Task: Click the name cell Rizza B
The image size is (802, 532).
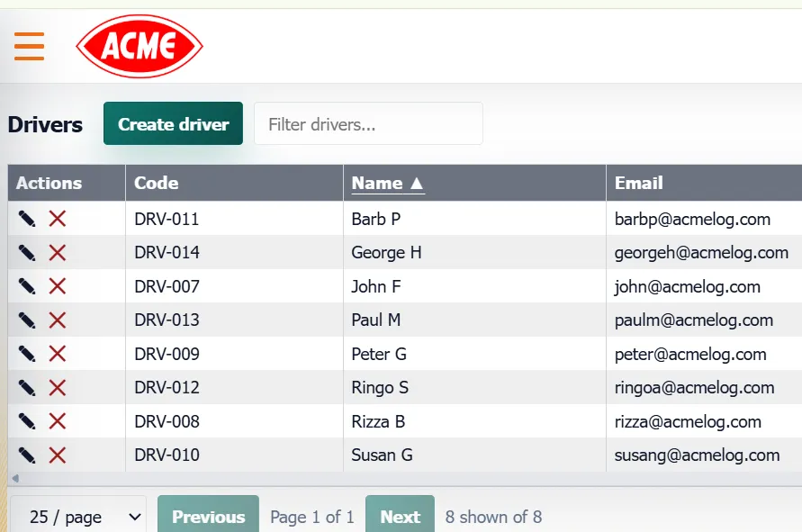Action: click(x=474, y=421)
